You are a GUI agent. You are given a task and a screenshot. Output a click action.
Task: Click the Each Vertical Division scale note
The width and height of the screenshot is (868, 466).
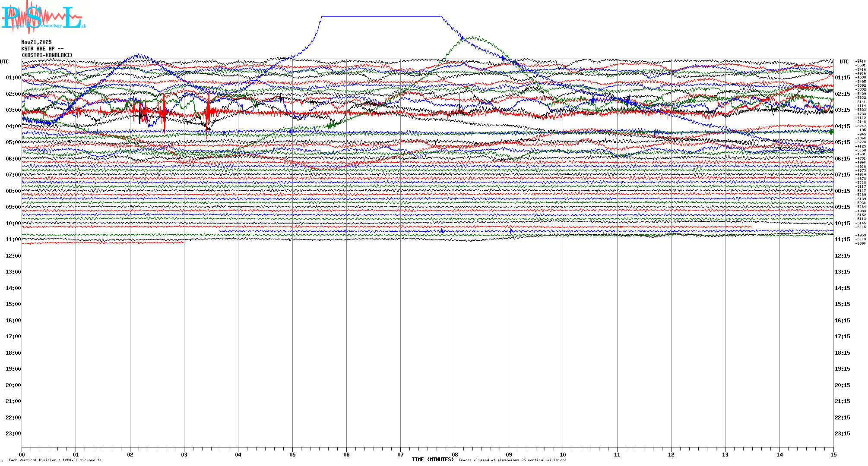pyautogui.click(x=55, y=460)
